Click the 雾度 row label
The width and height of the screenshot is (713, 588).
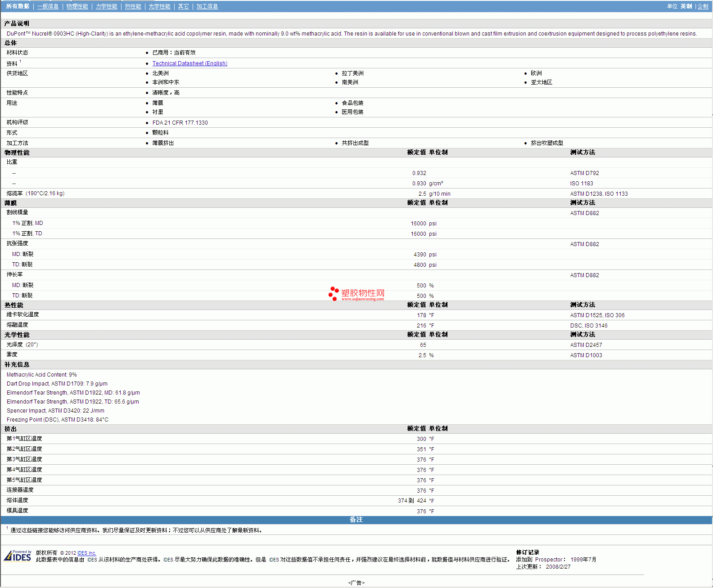(x=12, y=355)
